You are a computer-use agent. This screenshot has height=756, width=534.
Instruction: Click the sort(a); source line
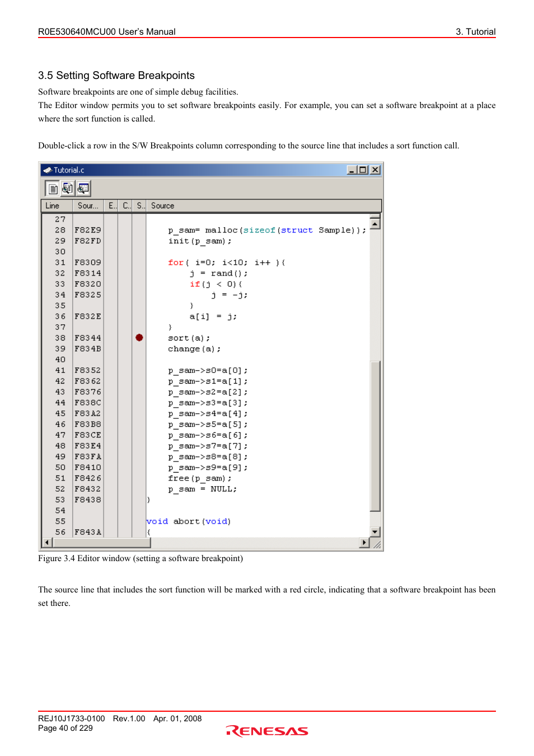189,338
